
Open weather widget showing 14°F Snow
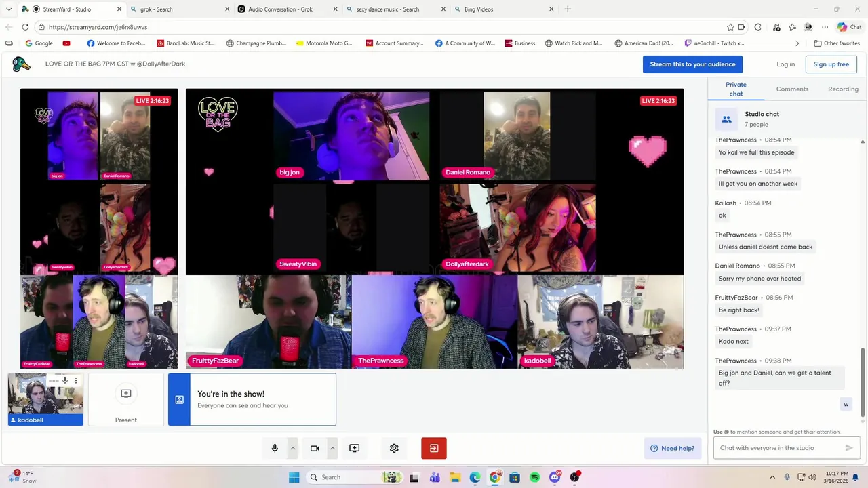(24, 477)
